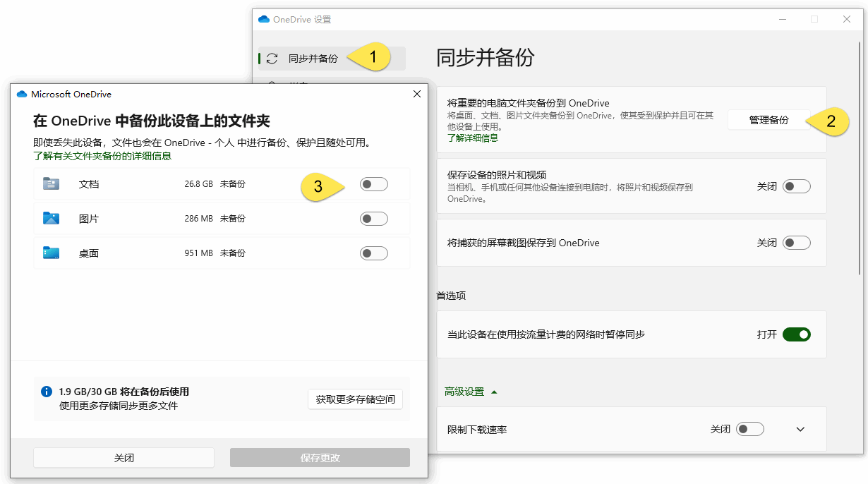This screenshot has height=484, width=868.
Task: Toggle backup for the 桌面 folder
Action: point(374,253)
